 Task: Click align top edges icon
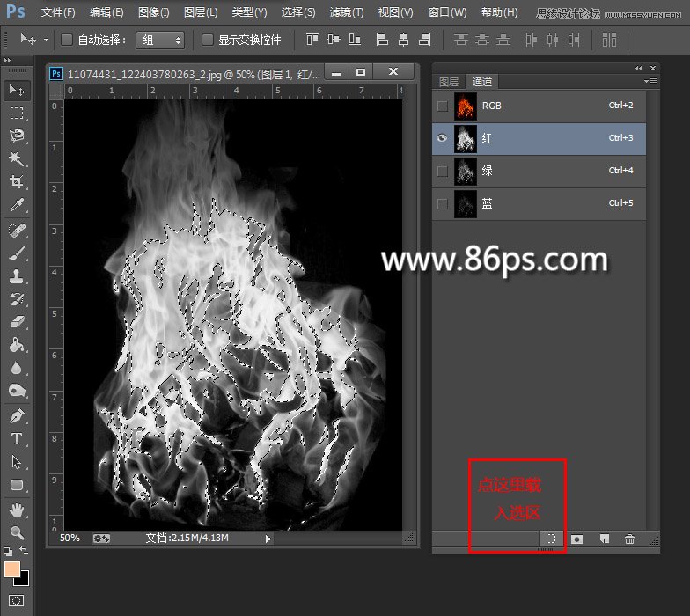[312, 40]
